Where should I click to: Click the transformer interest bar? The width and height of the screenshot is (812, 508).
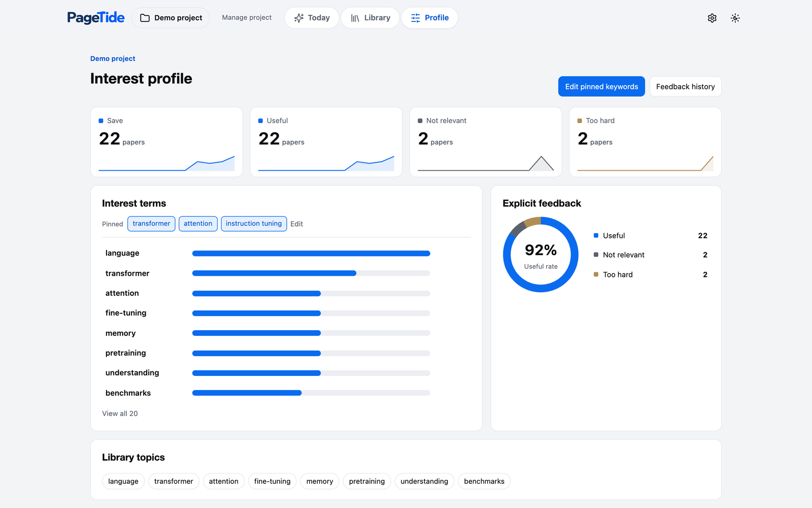pos(311,273)
